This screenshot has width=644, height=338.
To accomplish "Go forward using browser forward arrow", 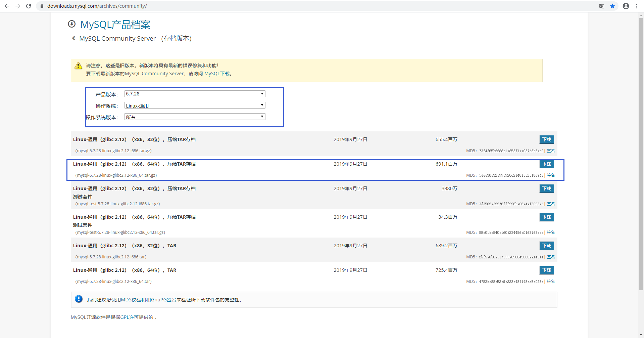I will tap(18, 6).
